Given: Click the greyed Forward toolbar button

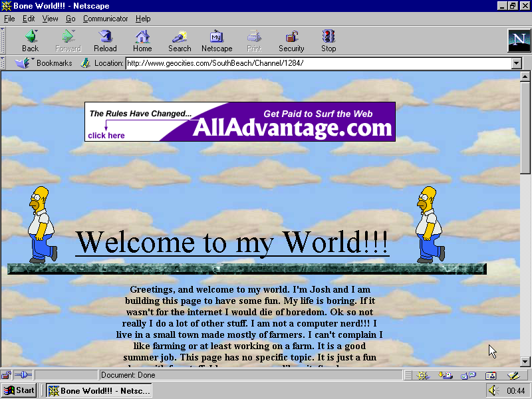Looking at the screenshot, I should coord(68,41).
